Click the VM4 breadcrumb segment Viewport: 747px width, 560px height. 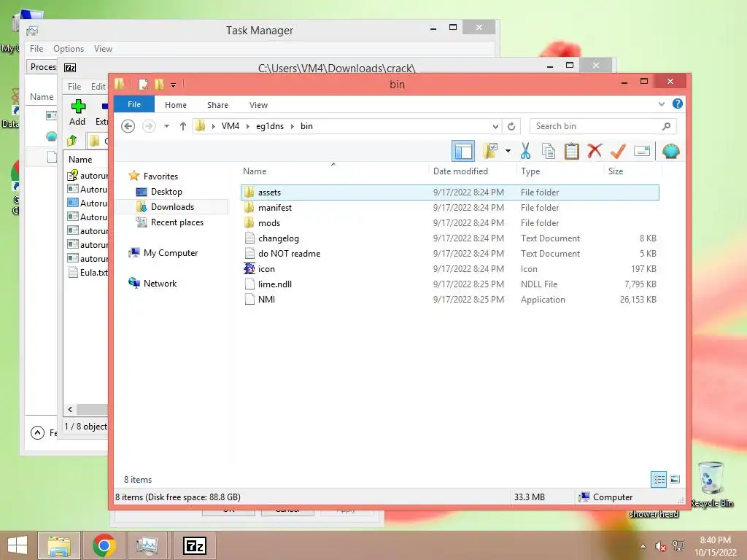[x=231, y=126]
